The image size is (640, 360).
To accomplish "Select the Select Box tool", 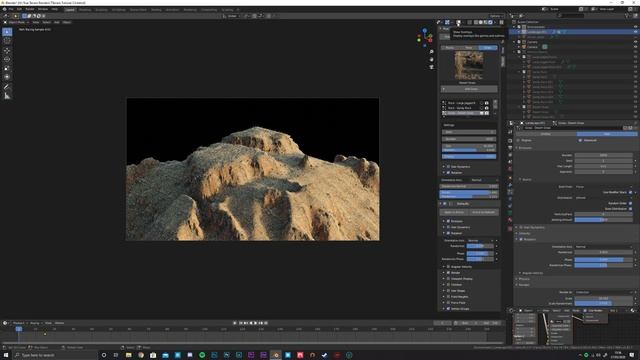I will coord(7,32).
